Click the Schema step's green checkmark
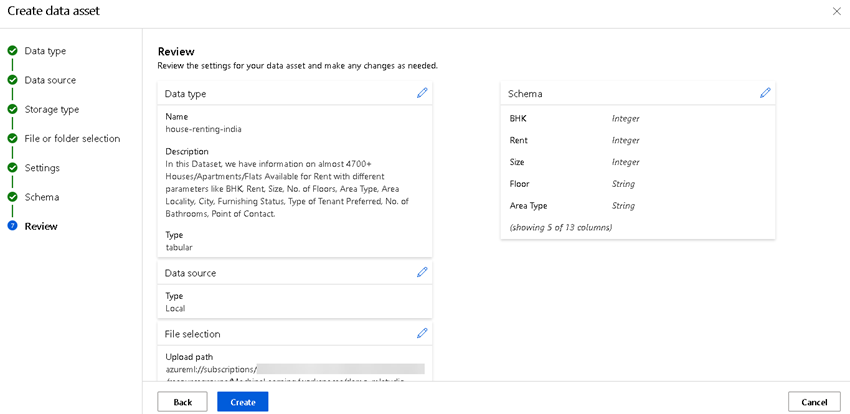Screen dimensions: 850x414 [x=12, y=197]
